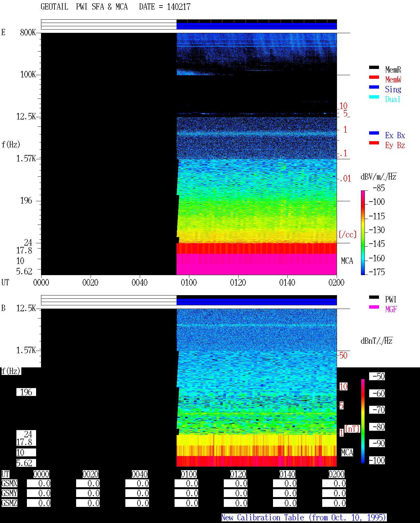Screen dimensions: 420x523
Task: Click the red [nT] unit label
Action: (352, 428)
